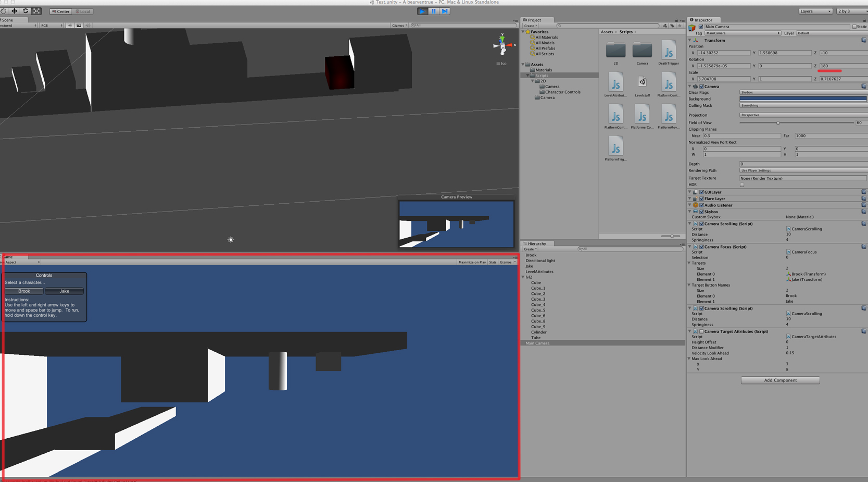
Task: Open Transform component help icon
Action: tap(864, 40)
